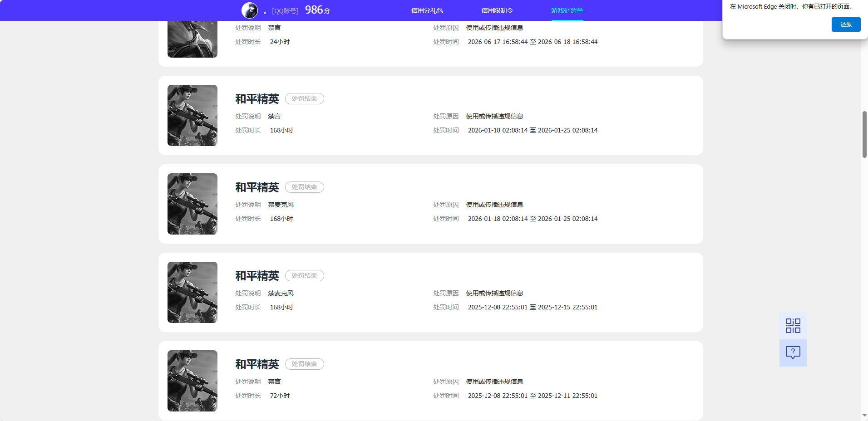
Task: Click thumbnail of 72小时 禁言 penalty card
Action: (192, 381)
